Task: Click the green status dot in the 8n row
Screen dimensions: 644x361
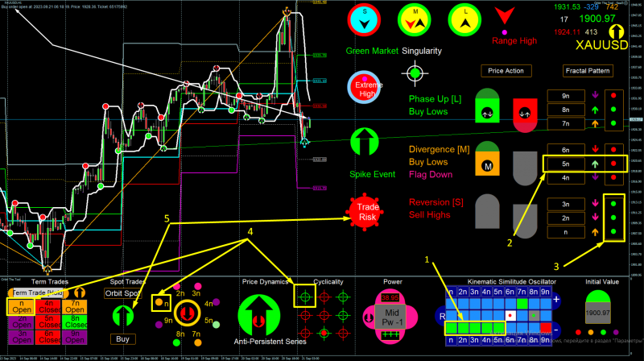Action: (x=613, y=110)
